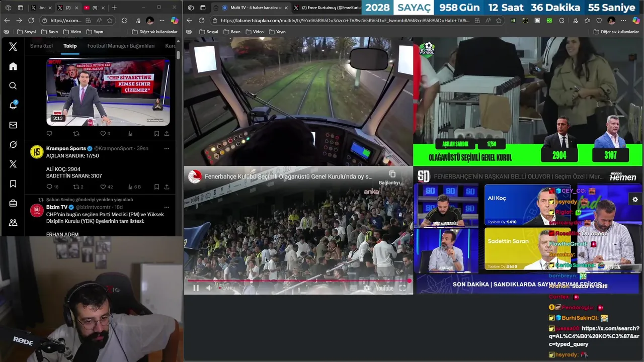The width and height of the screenshot is (644, 362).
Task: Open Bookmarks in the X sidebar
Action: [x=13, y=184]
